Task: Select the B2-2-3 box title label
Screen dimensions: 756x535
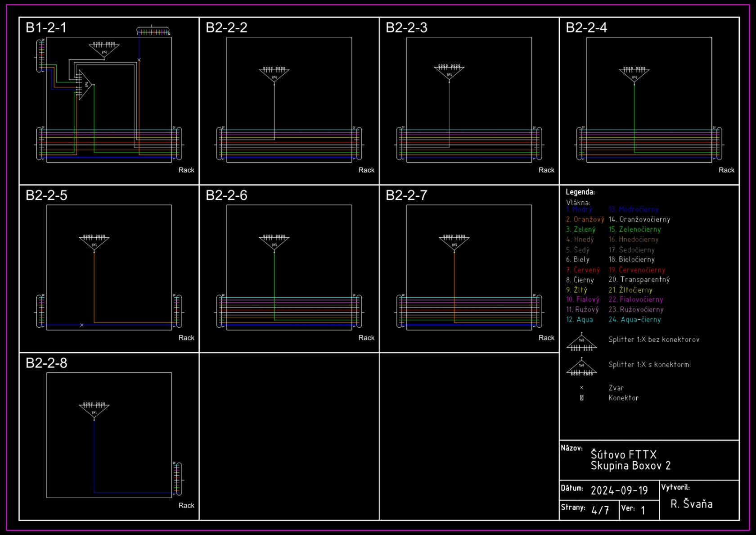Action: tap(406, 28)
